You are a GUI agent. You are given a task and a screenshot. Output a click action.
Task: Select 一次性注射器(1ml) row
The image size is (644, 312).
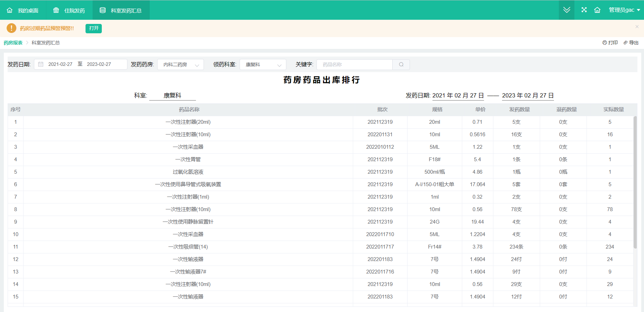pyautogui.click(x=320, y=197)
